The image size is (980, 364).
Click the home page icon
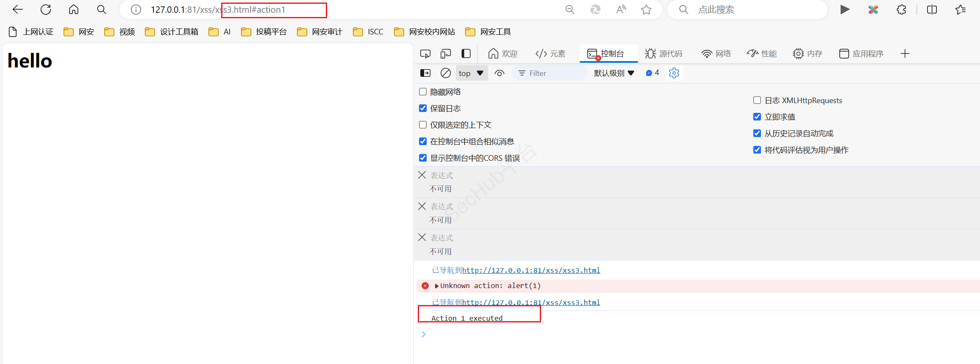click(74, 9)
